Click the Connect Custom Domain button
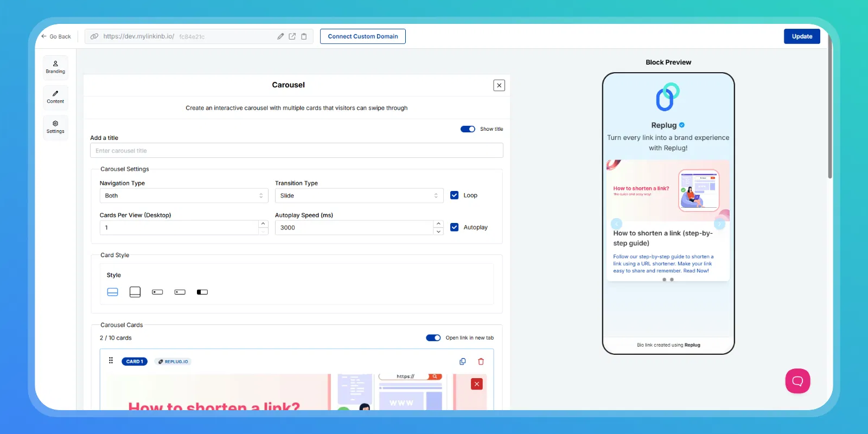The width and height of the screenshot is (868, 434). tap(362, 36)
